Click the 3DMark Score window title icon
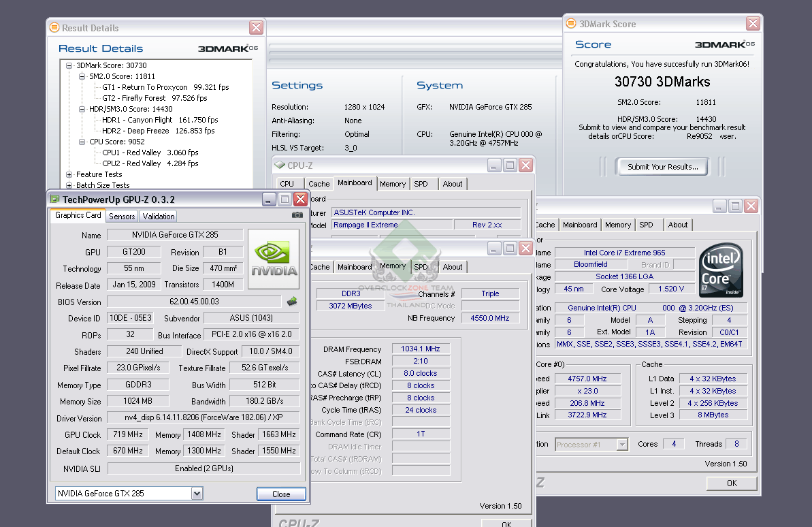Viewport: 812px width, 527px height. pyautogui.click(x=571, y=23)
